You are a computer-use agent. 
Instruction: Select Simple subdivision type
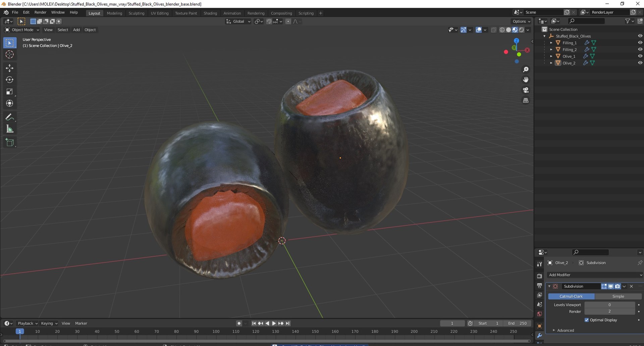[618, 297]
